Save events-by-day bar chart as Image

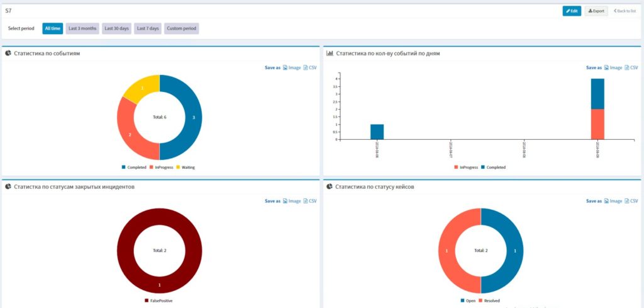[x=613, y=67]
